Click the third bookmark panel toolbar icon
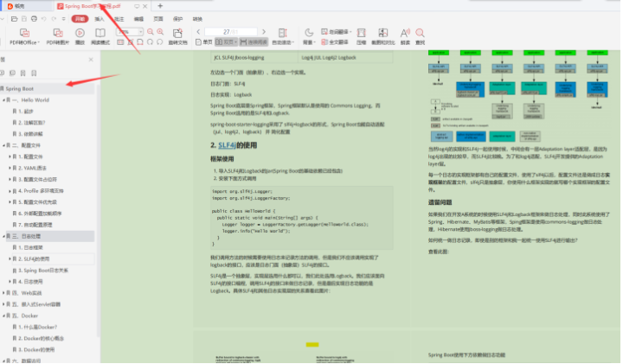Image resolution: width=623 pixels, height=364 pixels. coord(23,73)
